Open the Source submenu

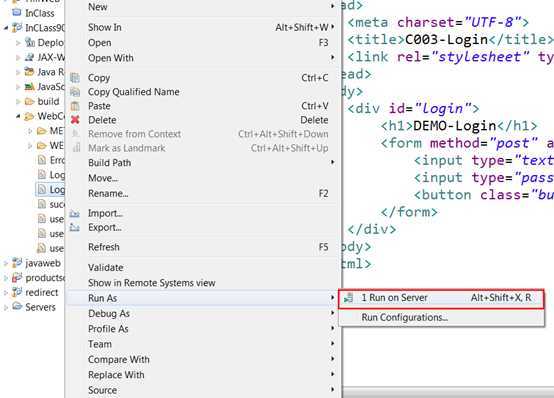coord(203,390)
